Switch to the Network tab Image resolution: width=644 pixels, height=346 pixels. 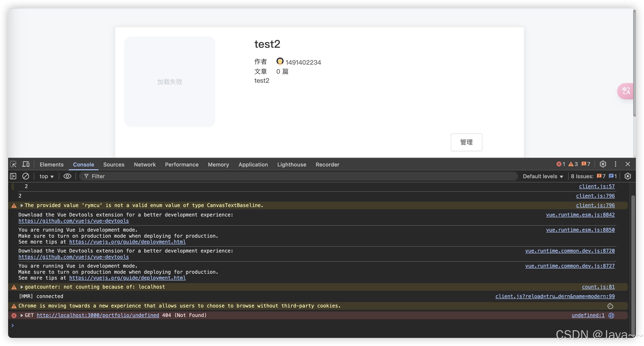[x=145, y=164]
